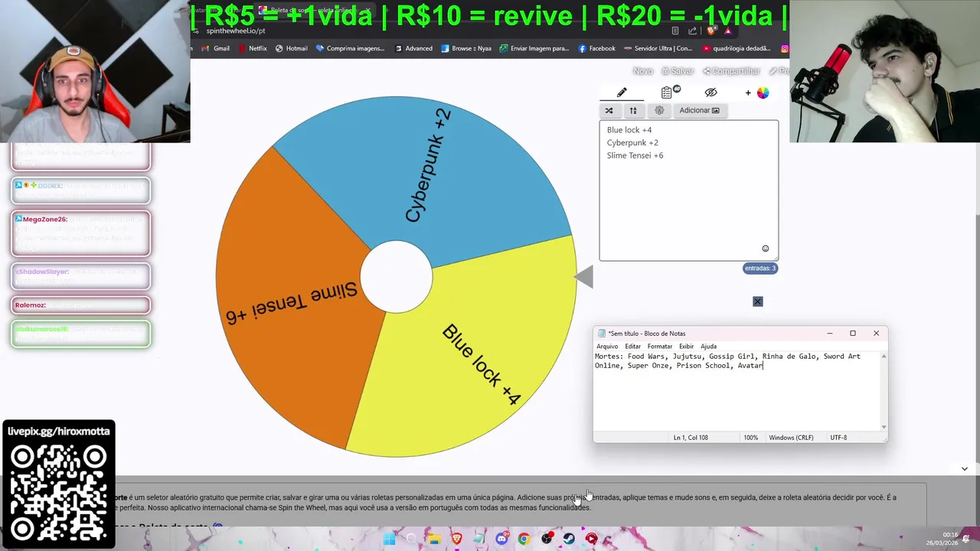980x551 pixels.
Task: Click the Compartilhar button
Action: [x=731, y=71]
